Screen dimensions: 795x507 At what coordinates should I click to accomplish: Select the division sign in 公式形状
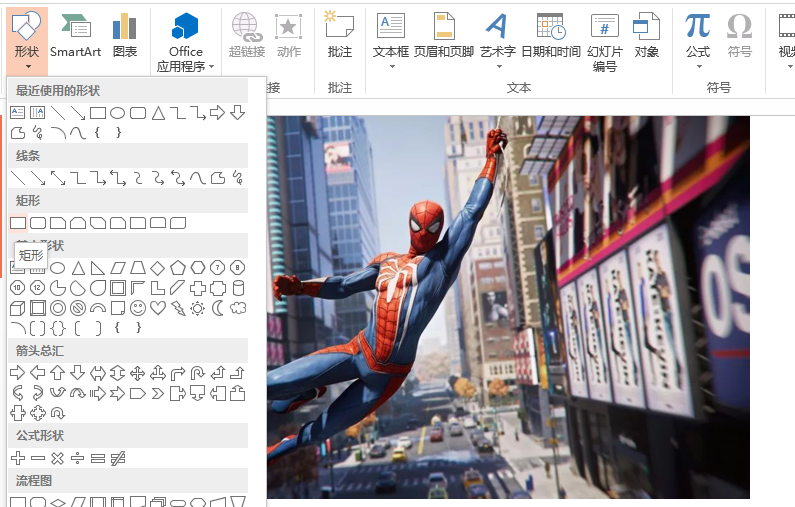click(78, 458)
